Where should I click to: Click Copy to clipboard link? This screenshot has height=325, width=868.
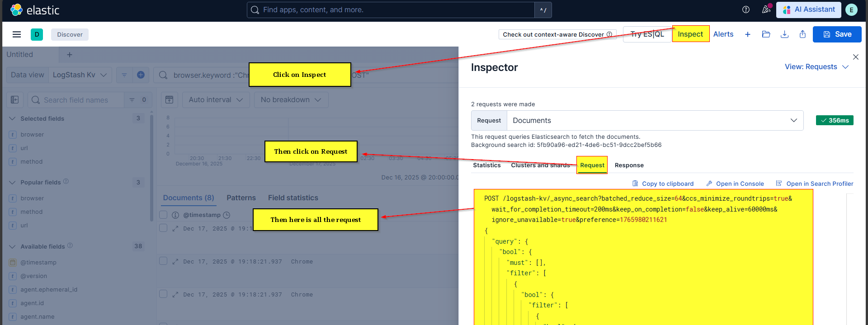[x=663, y=184]
